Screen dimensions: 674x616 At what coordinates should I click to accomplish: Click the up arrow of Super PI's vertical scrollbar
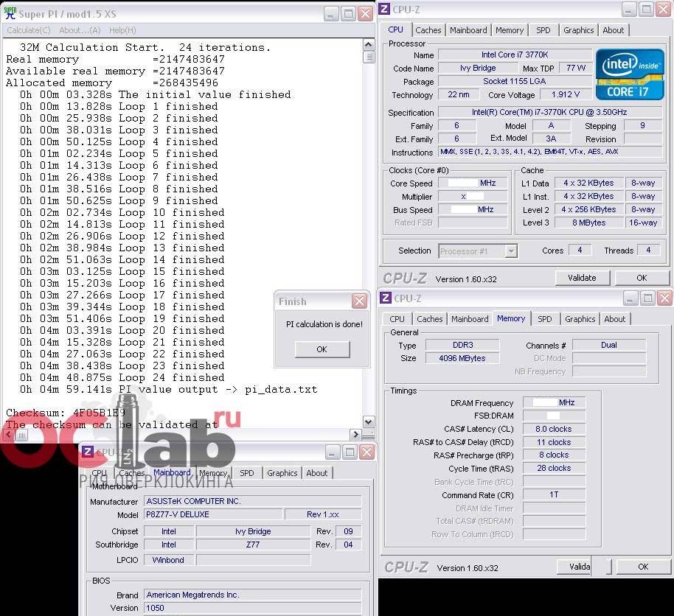click(369, 45)
